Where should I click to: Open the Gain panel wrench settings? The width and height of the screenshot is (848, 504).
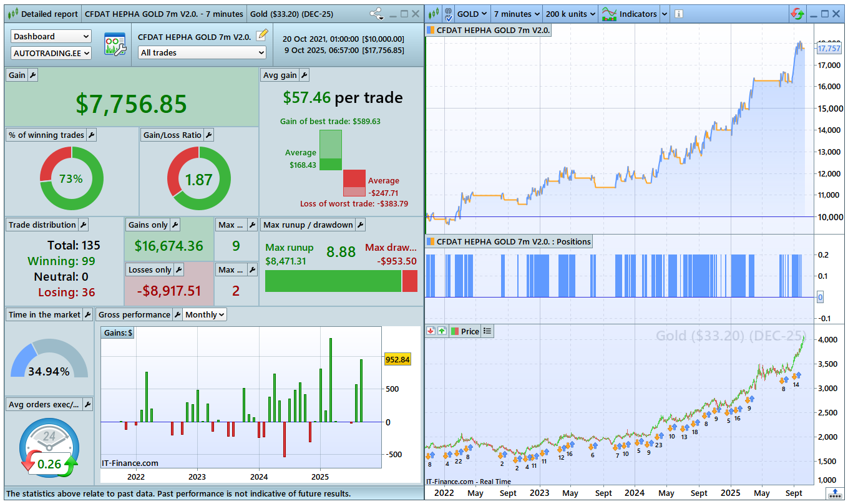tap(33, 75)
